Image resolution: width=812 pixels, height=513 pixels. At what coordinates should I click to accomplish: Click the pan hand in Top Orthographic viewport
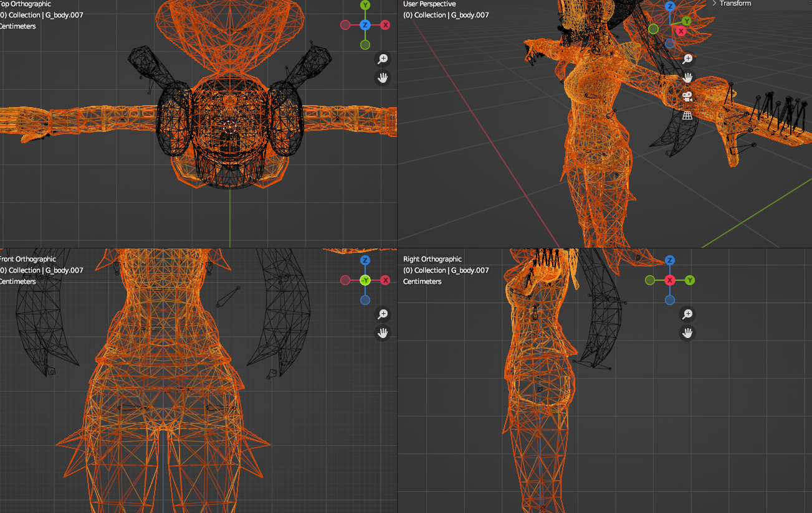click(383, 78)
